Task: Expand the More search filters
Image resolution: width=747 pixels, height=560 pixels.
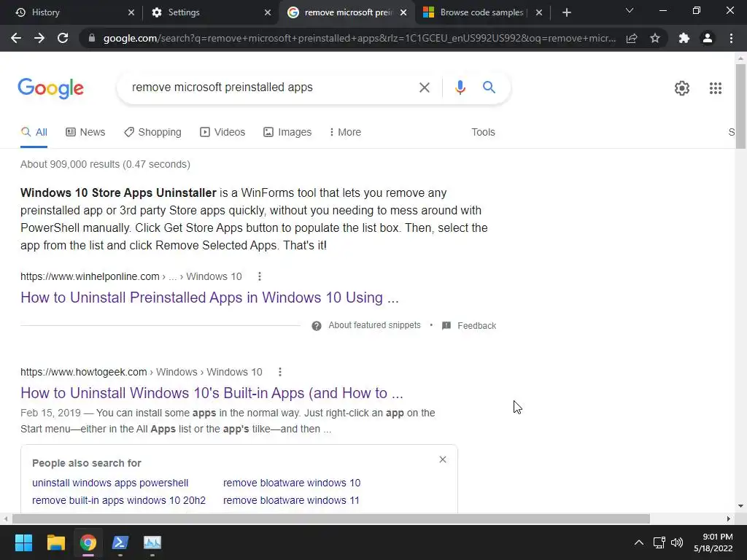Action: (x=345, y=133)
